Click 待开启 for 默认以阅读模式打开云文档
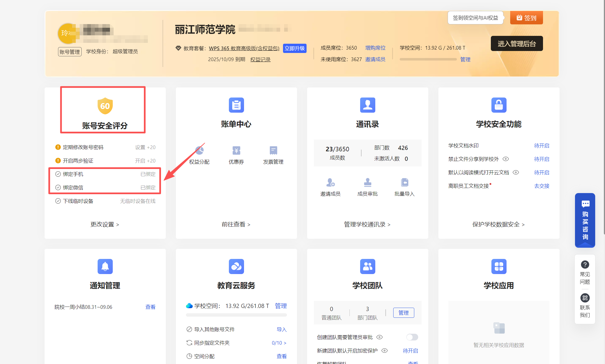The image size is (605, 364). click(x=542, y=172)
